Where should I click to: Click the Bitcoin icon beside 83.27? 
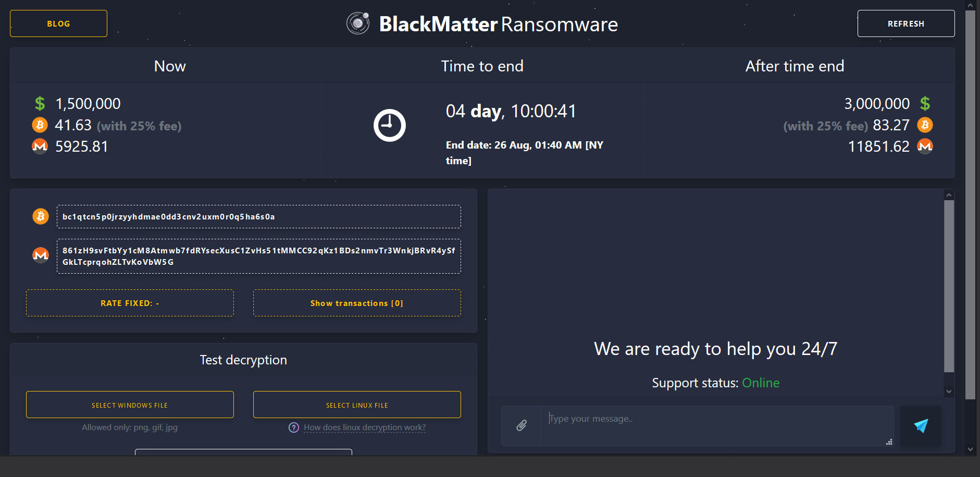pyautogui.click(x=925, y=125)
